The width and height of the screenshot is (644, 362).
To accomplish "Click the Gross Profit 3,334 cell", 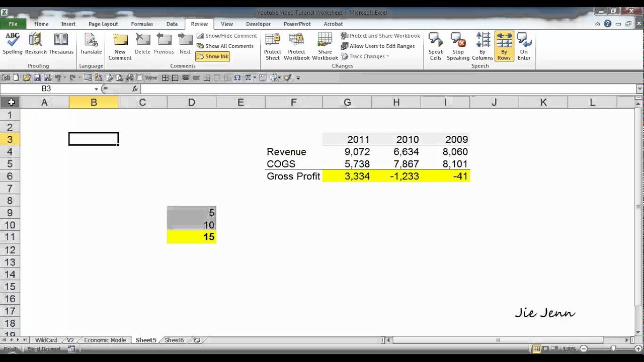I will tap(347, 176).
